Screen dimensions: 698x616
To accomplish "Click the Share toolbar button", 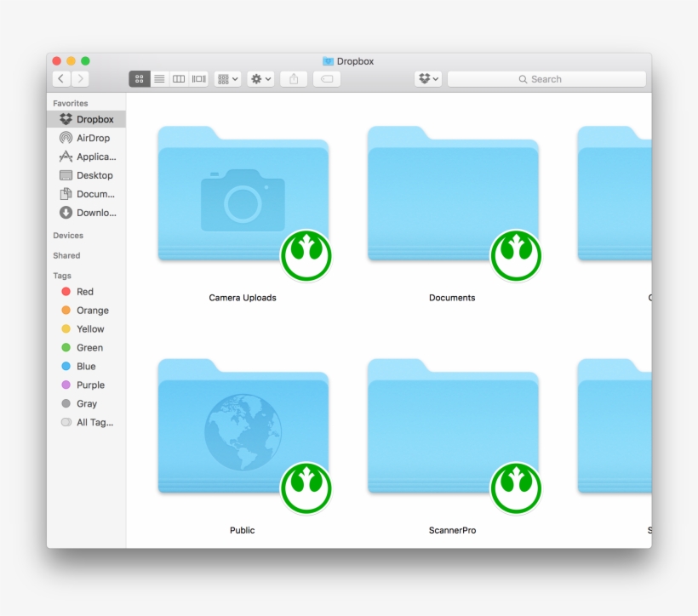I will click(x=294, y=79).
